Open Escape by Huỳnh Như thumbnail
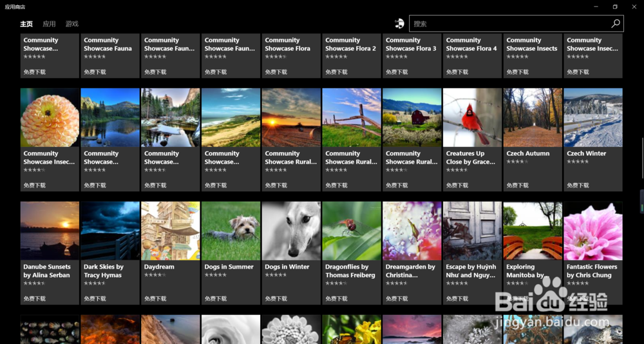 pyautogui.click(x=472, y=231)
